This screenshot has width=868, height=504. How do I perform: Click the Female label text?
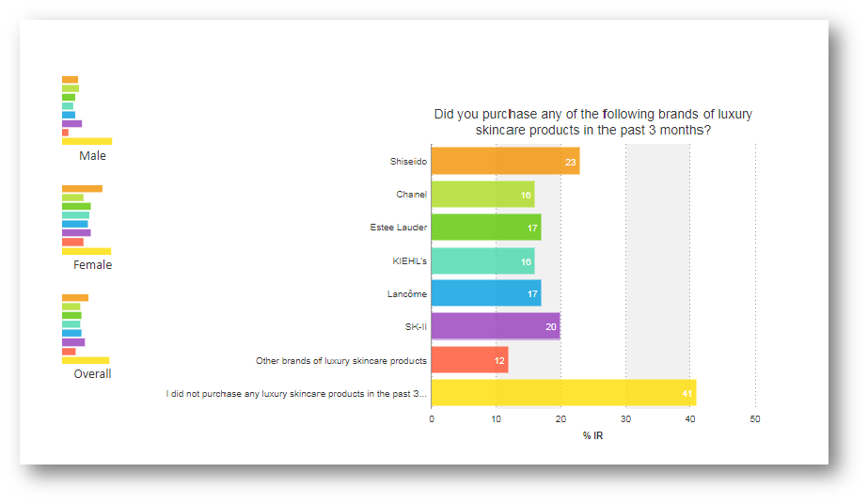[92, 265]
